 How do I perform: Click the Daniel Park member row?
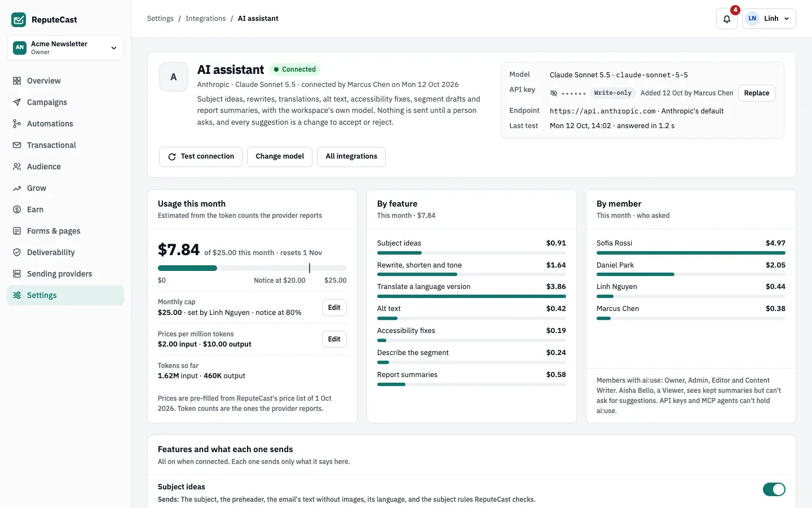click(x=691, y=269)
